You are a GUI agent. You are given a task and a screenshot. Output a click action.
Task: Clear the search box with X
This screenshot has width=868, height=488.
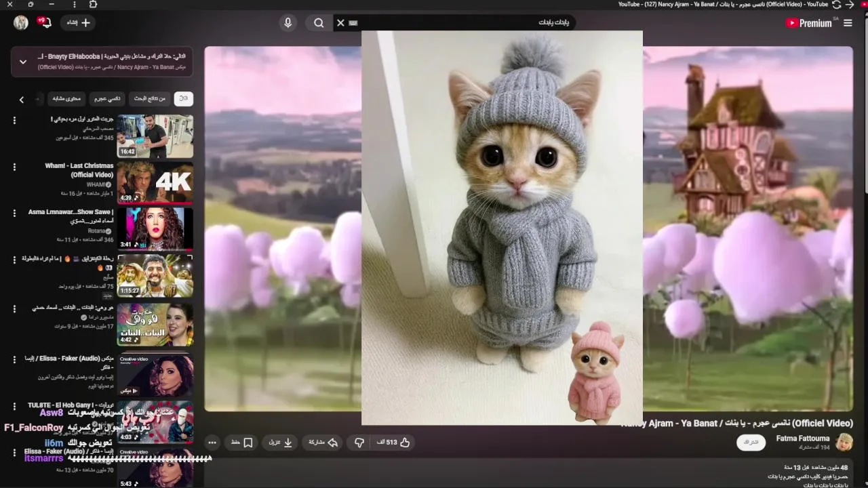pyautogui.click(x=340, y=23)
